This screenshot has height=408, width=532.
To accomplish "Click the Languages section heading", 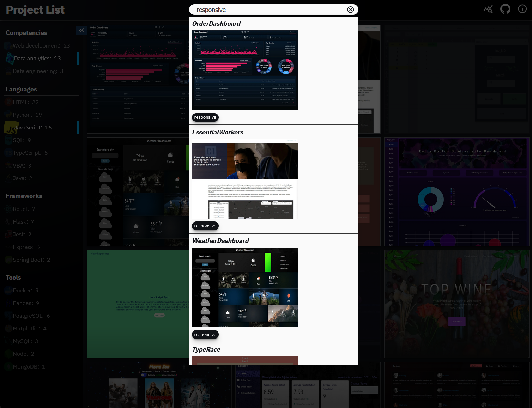I will pos(21,89).
